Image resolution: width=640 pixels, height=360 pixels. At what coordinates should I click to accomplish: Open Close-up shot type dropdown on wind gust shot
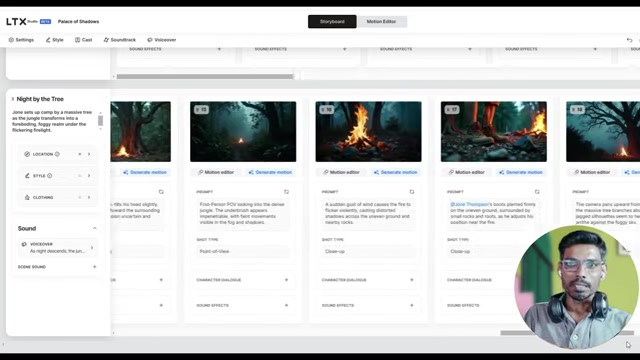368,251
